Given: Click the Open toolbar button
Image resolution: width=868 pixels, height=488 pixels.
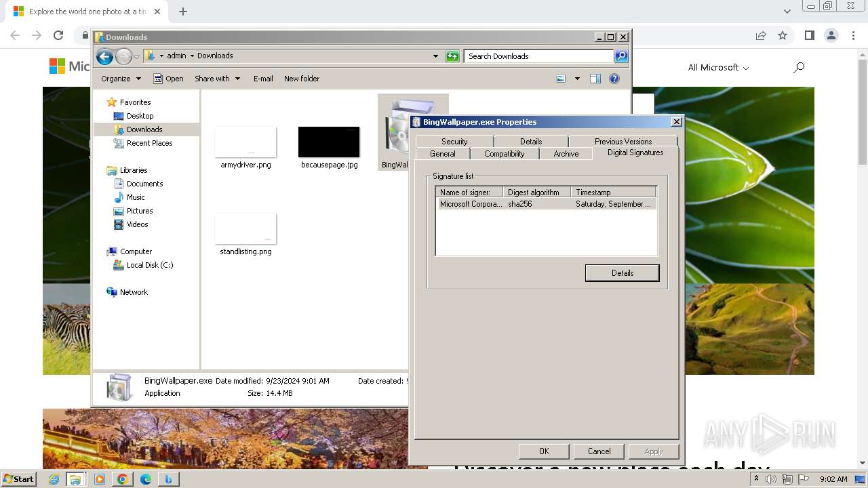Looking at the screenshot, I should (168, 79).
